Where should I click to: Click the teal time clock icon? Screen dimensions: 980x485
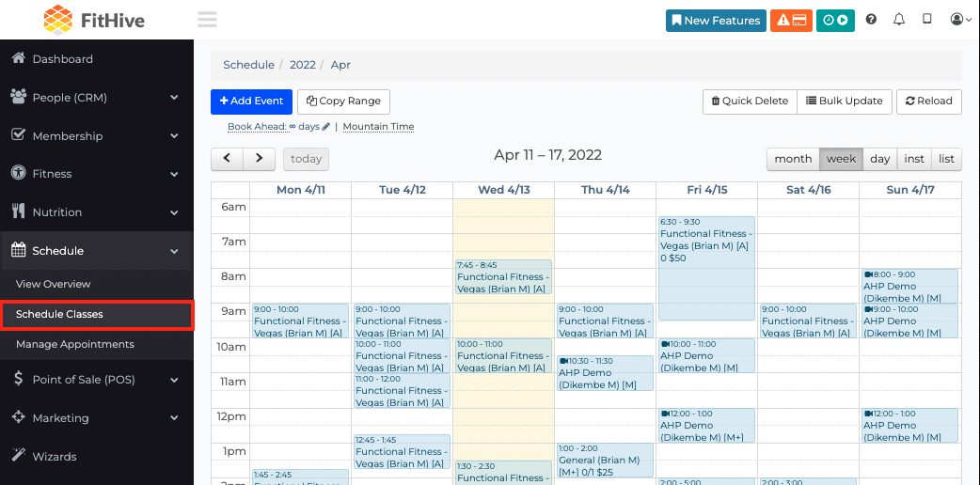pyautogui.click(x=835, y=20)
